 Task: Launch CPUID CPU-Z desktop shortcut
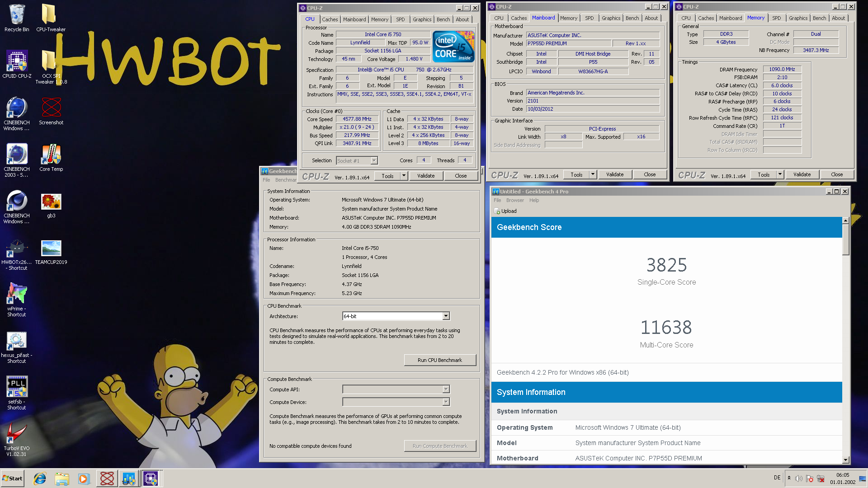pos(17,64)
